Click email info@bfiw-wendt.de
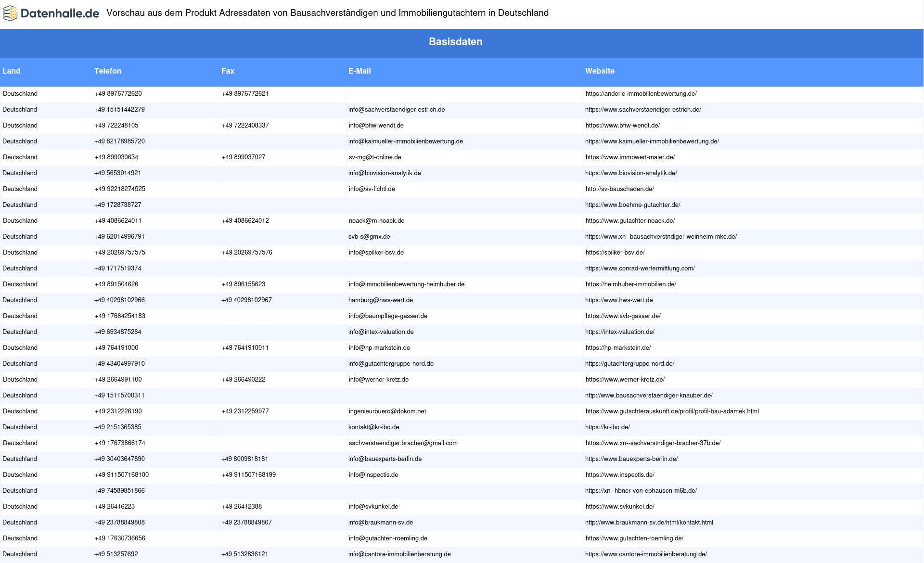Viewport: 924px width, 563px height. [x=376, y=126]
